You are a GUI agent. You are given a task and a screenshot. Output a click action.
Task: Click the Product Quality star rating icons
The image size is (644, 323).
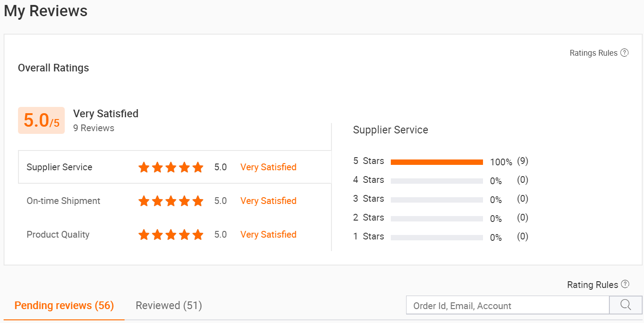(171, 235)
